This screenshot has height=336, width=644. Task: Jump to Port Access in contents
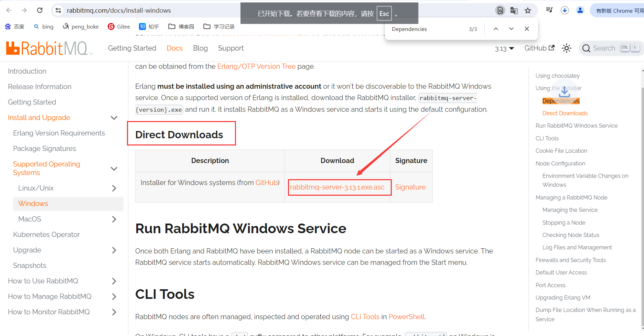pos(550,285)
